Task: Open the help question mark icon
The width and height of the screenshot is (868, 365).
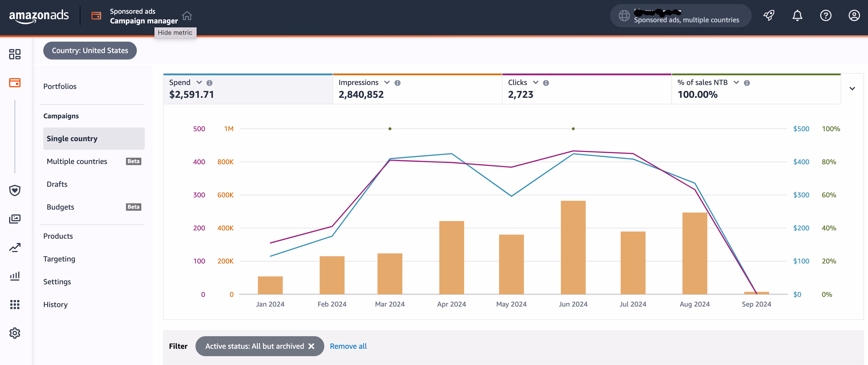Action: point(825,15)
